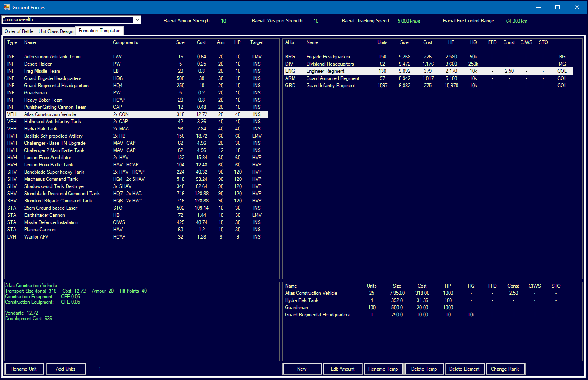The width and height of the screenshot is (588, 380).
Task: Select the Heavy Bolter Team unit
Action: [x=137, y=100]
